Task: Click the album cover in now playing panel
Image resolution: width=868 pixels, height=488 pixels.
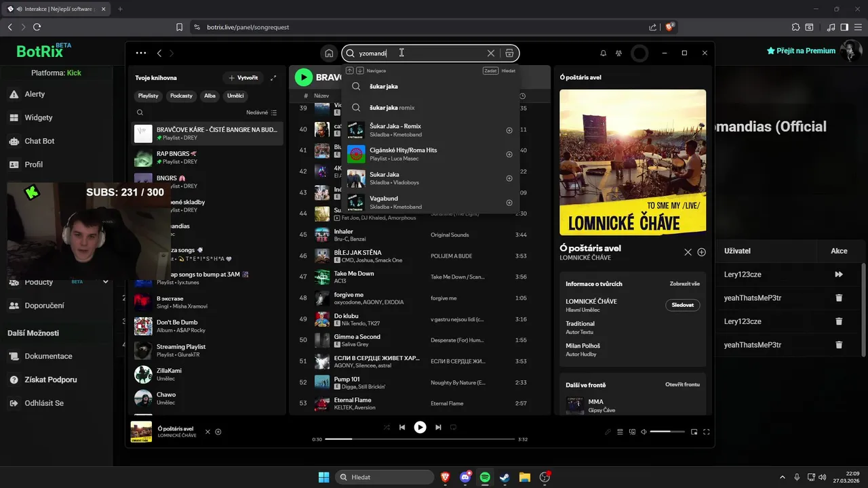Action: pyautogui.click(x=633, y=163)
